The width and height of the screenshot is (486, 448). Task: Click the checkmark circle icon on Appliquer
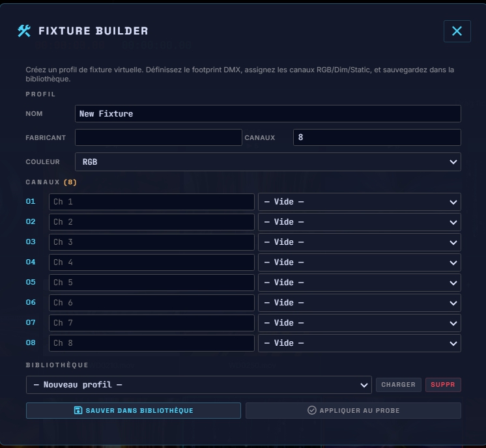tap(312, 410)
